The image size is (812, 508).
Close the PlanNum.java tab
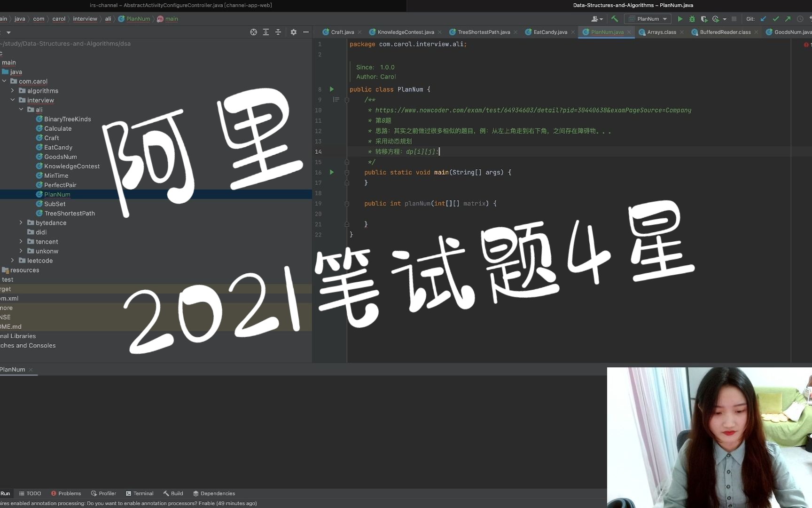629,32
